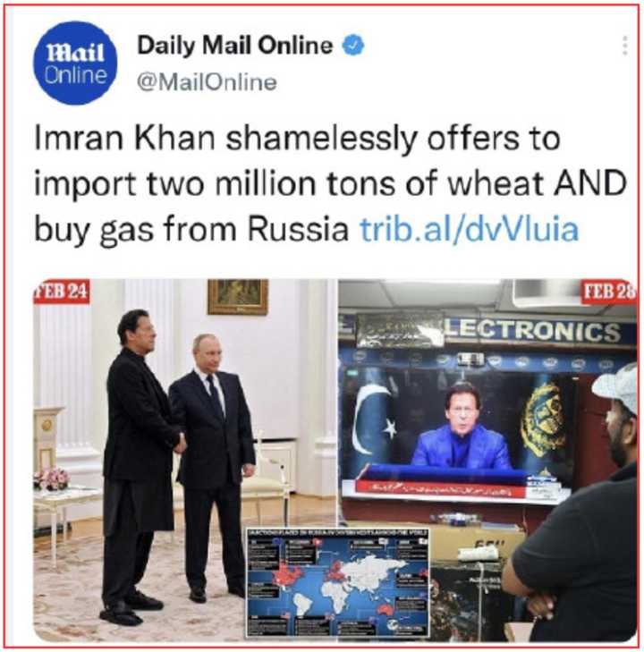Open the three-dot more options menu

tap(624, 46)
